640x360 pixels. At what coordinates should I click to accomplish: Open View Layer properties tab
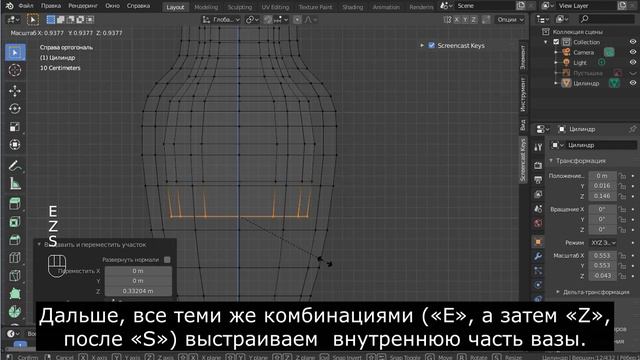click(x=538, y=194)
